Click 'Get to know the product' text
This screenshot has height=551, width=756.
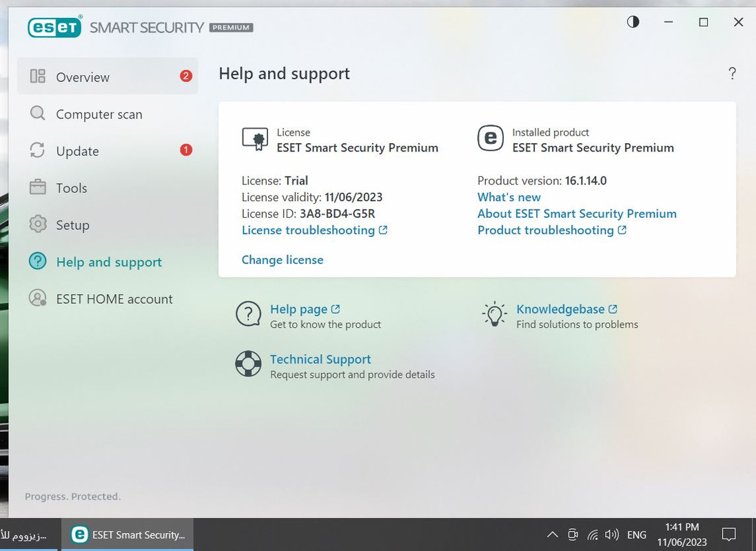(325, 324)
